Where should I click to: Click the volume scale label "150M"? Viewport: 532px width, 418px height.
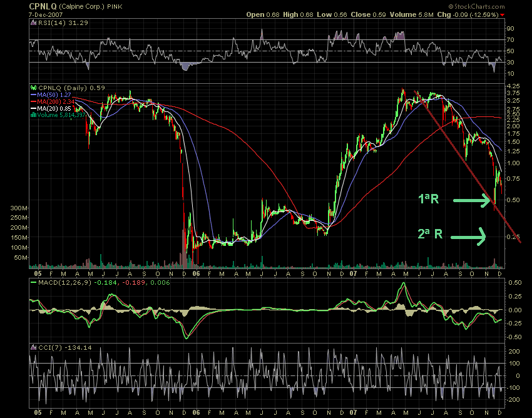coord(19,238)
